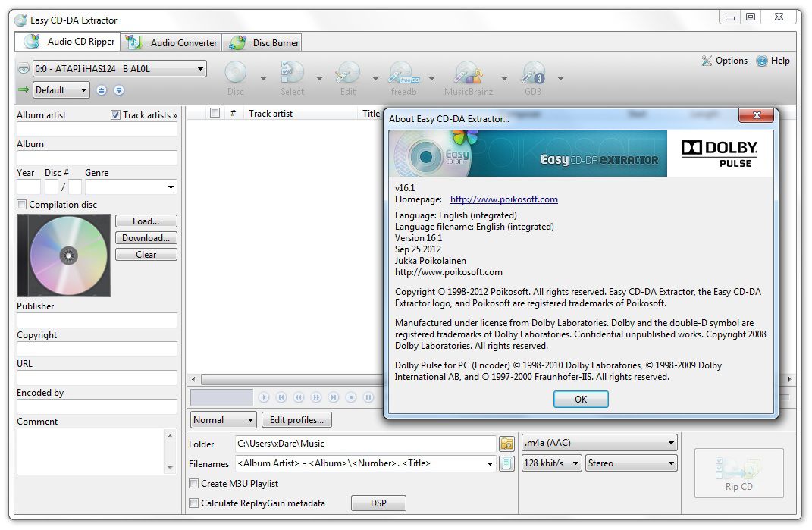Image resolution: width=812 pixels, height=530 pixels.
Task: Click the pause playback button
Action: point(368,397)
